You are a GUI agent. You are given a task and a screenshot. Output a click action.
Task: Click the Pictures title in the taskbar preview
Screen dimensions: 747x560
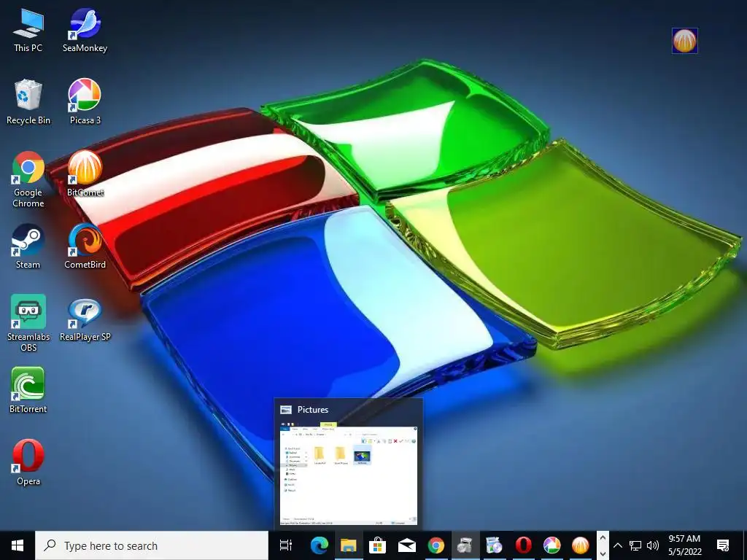click(x=312, y=410)
